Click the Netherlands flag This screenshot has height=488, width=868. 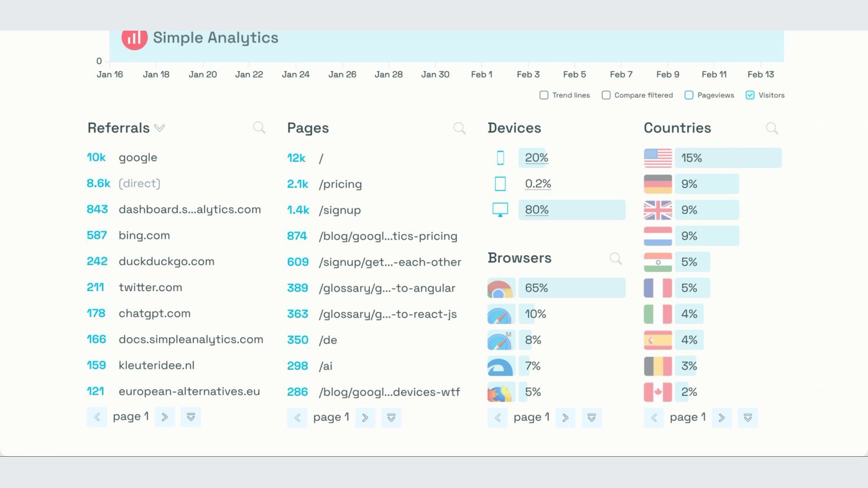pyautogui.click(x=658, y=236)
